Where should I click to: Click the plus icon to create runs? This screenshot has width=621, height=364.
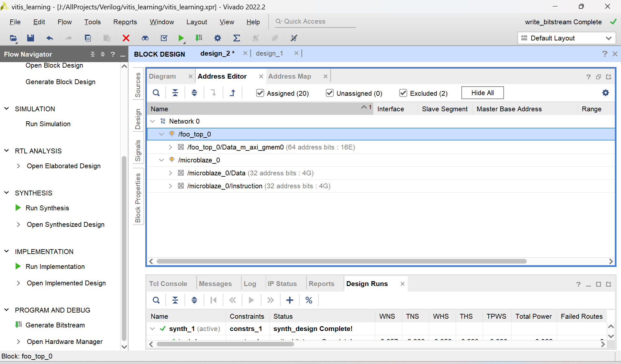[x=290, y=300]
